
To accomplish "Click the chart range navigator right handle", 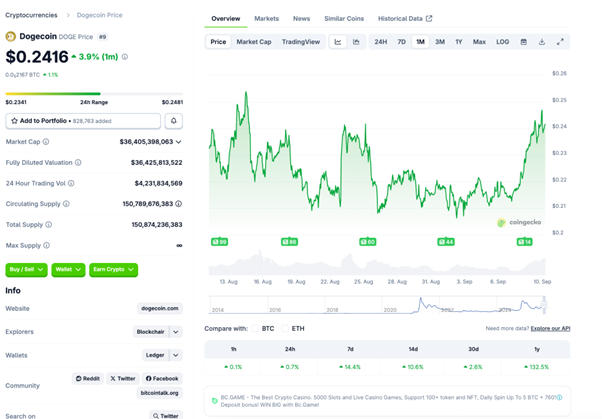I will tap(544, 305).
